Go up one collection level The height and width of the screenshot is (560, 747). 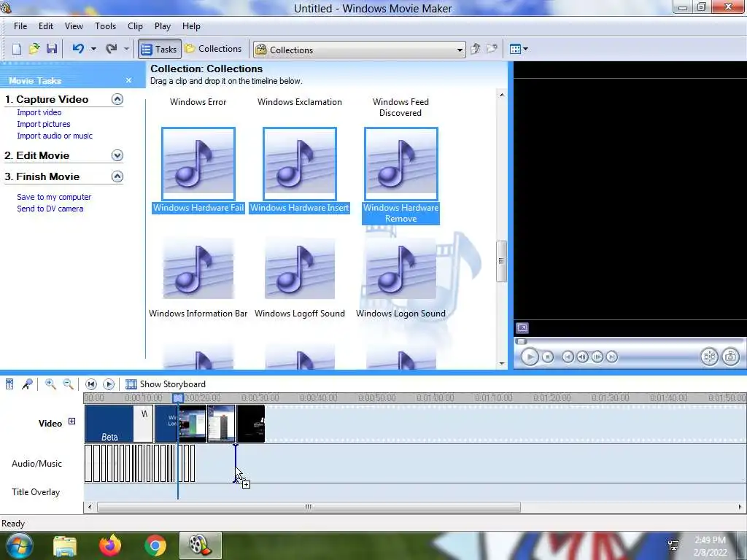[x=475, y=49]
